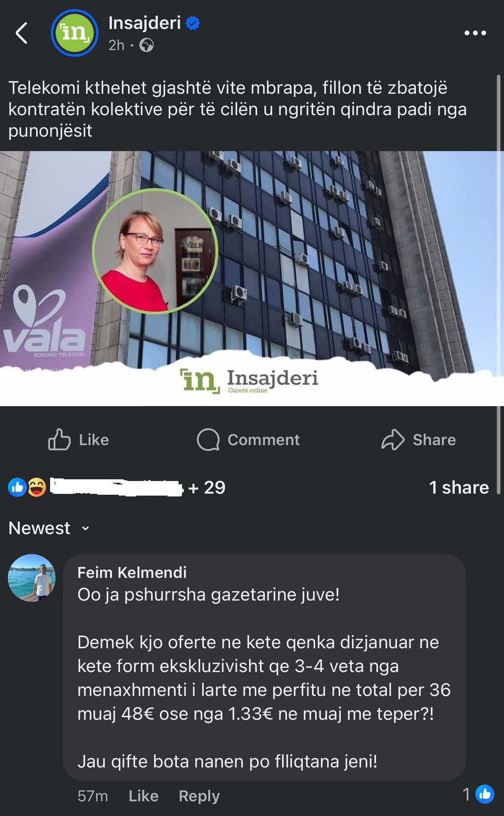Open Insajderi page profile picture
The width and height of the screenshot is (504, 816).
click(75, 33)
